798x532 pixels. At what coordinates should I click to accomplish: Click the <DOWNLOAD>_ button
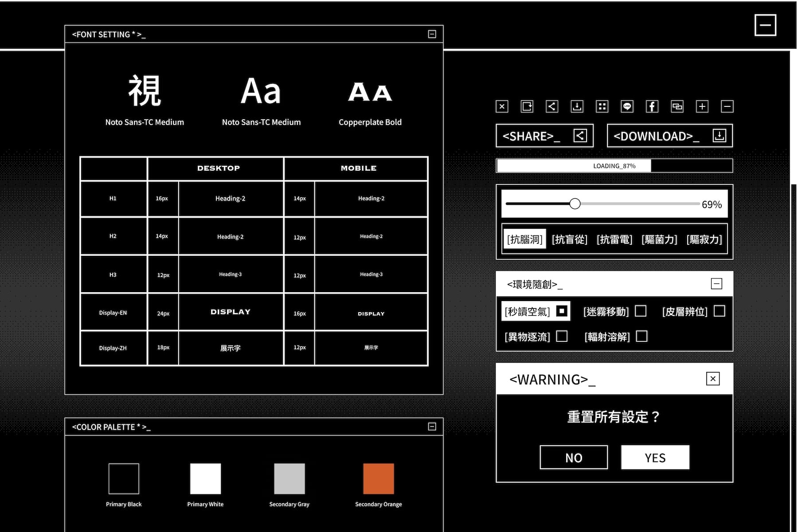click(669, 136)
